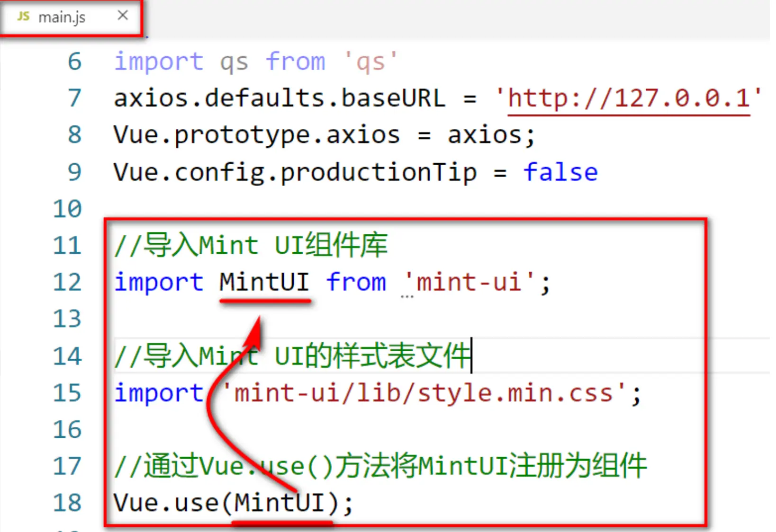Click the from keyword on line 12

356,282
